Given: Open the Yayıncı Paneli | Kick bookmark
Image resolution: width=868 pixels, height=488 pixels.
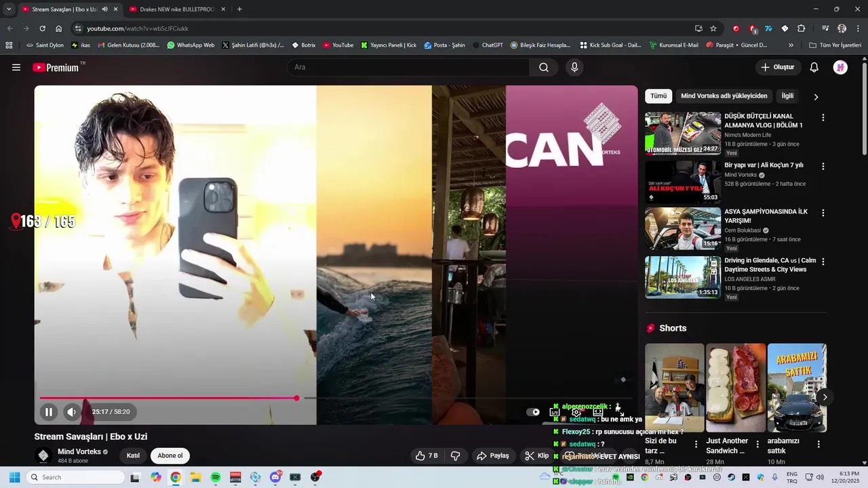Looking at the screenshot, I should pyautogui.click(x=389, y=45).
